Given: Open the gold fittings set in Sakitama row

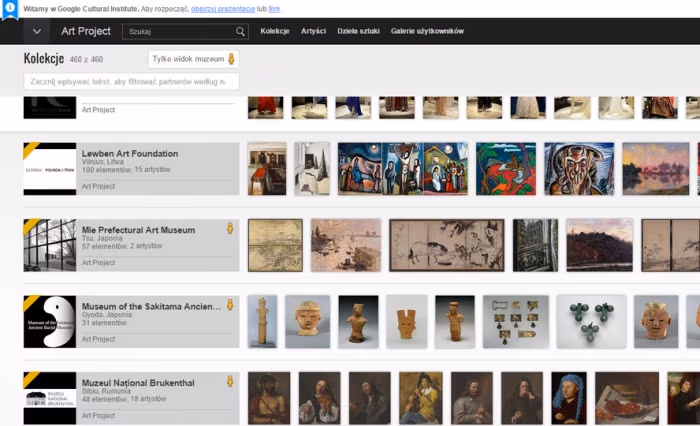Looking at the screenshot, I should pos(516,322).
